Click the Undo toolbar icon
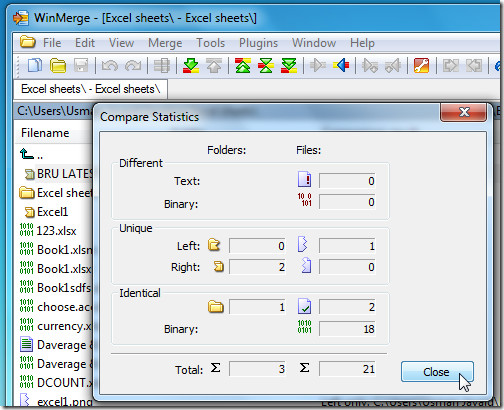Screen dimensions: 504x410 pos(110,65)
